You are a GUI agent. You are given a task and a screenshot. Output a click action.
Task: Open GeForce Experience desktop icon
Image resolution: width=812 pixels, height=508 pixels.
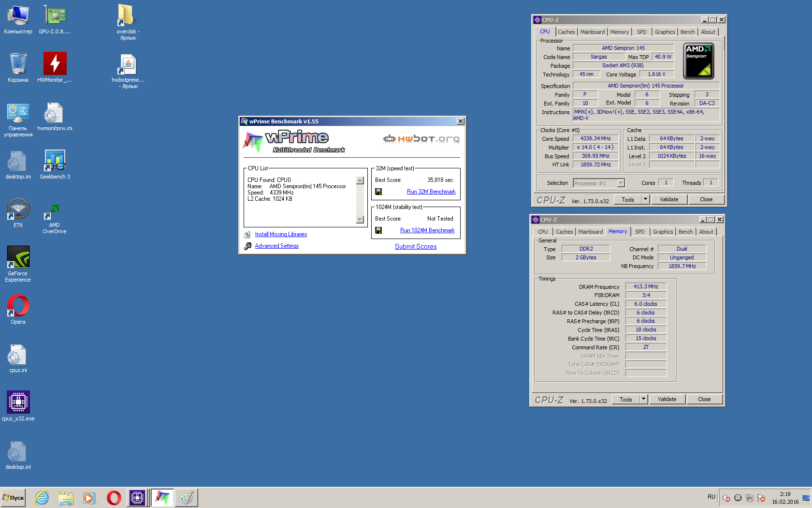(18, 264)
